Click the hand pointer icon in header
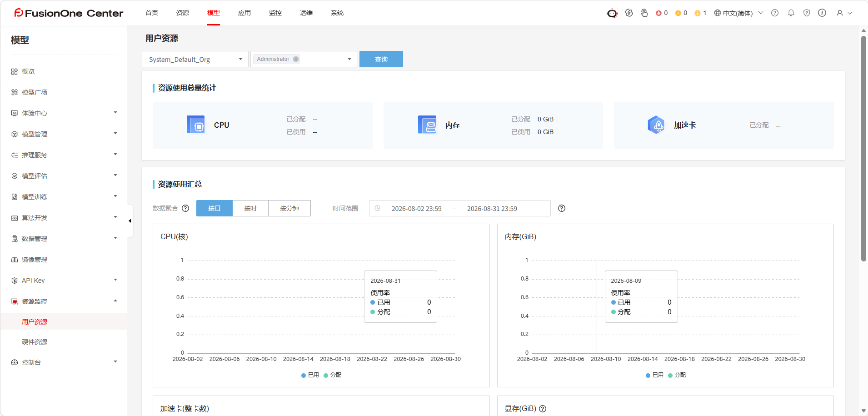This screenshot has width=868, height=416. click(644, 13)
